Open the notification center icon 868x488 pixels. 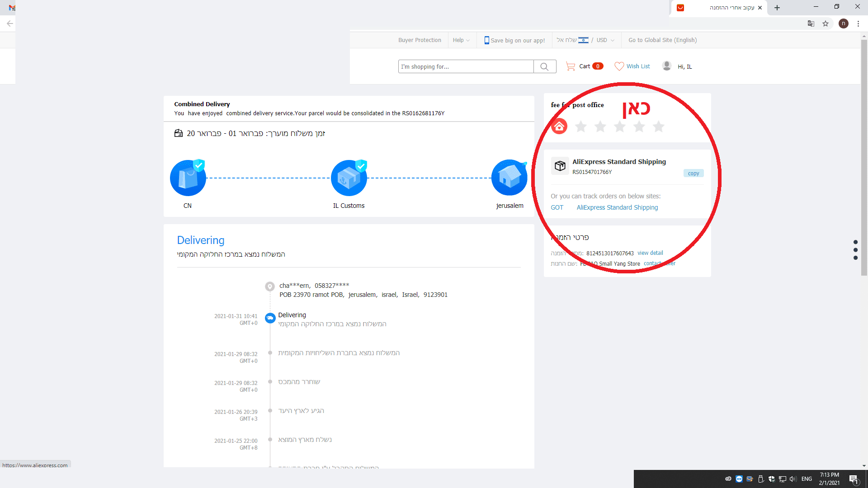(x=853, y=479)
